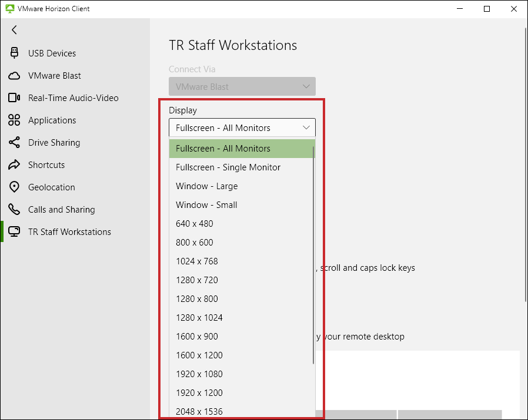528x420 pixels.
Task: Click the Real-Time Audio-Video camera icon
Action: point(14,98)
